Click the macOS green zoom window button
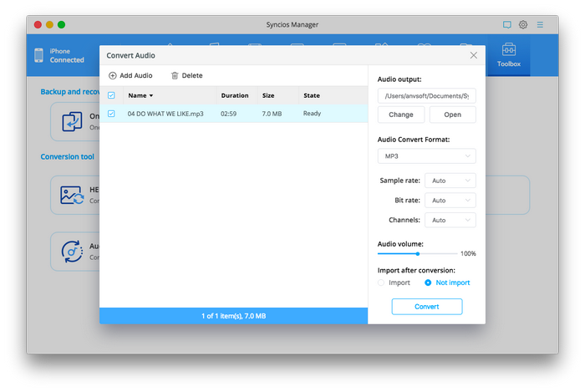 tap(62, 24)
